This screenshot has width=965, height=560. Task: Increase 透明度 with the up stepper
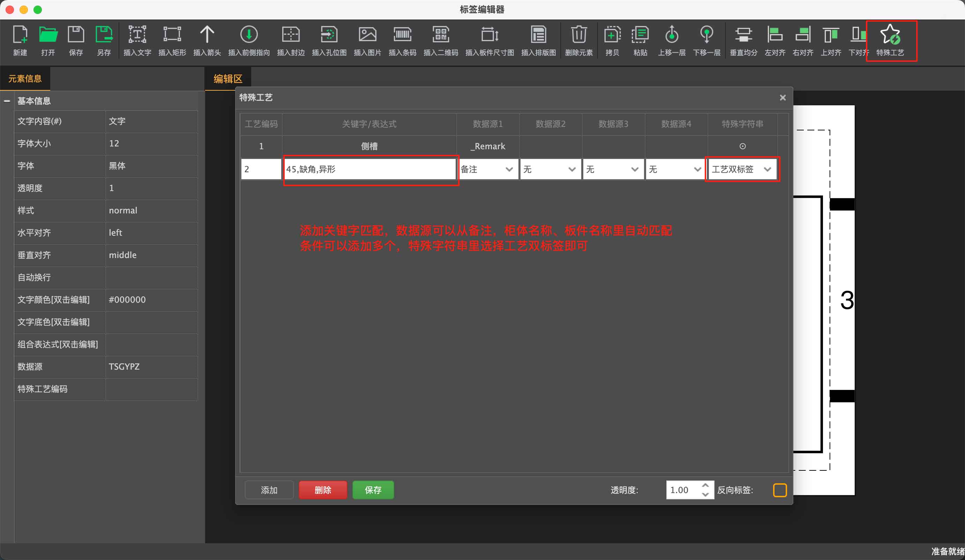[x=705, y=485]
